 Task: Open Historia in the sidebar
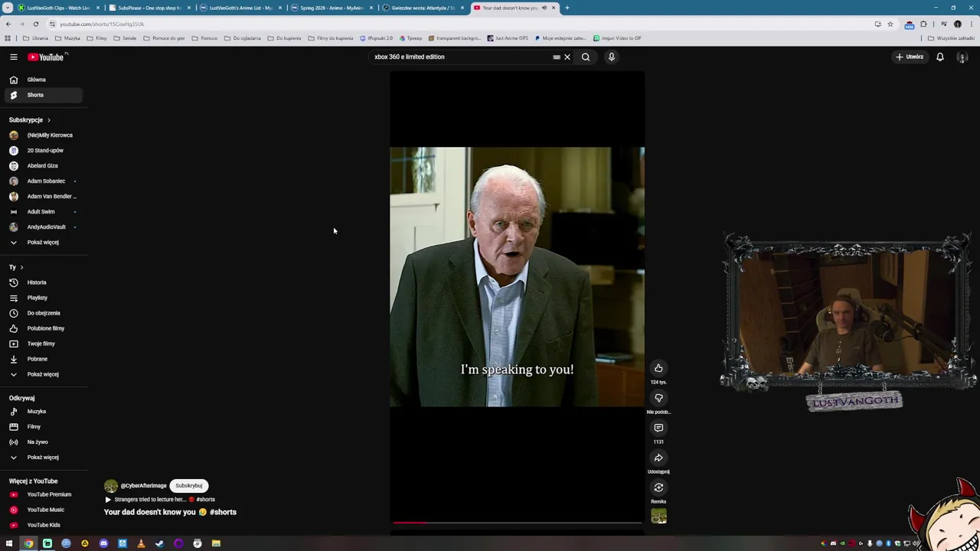pyautogui.click(x=44, y=282)
